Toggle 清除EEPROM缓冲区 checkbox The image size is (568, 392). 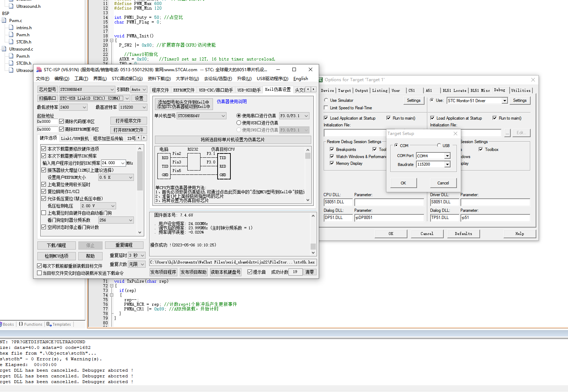(61, 129)
